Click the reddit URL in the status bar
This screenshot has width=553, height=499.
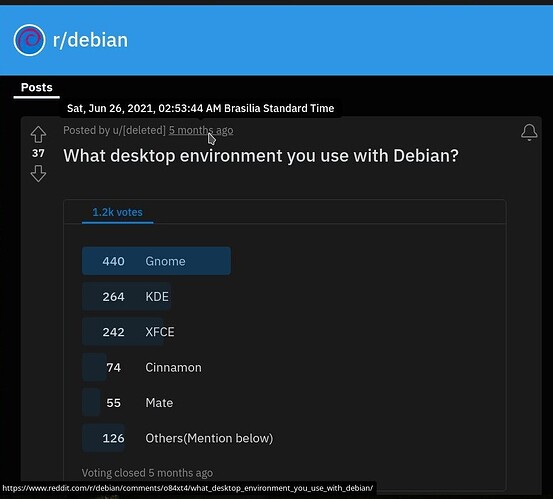(188, 488)
